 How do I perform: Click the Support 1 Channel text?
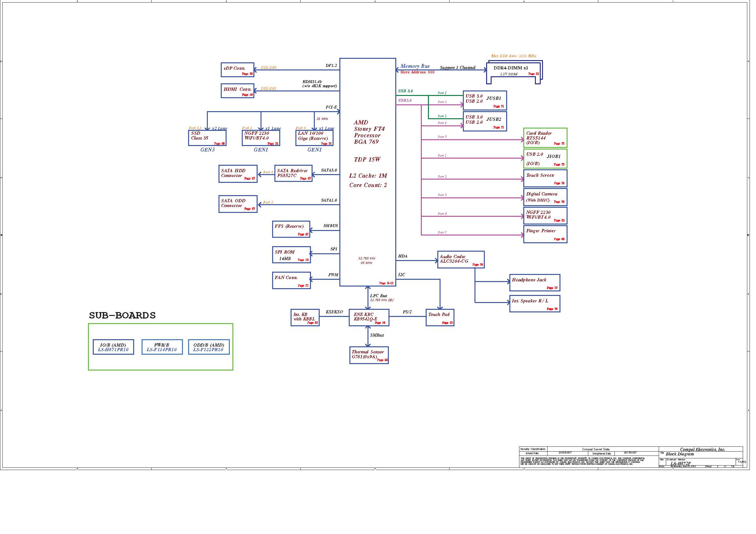[458, 68]
